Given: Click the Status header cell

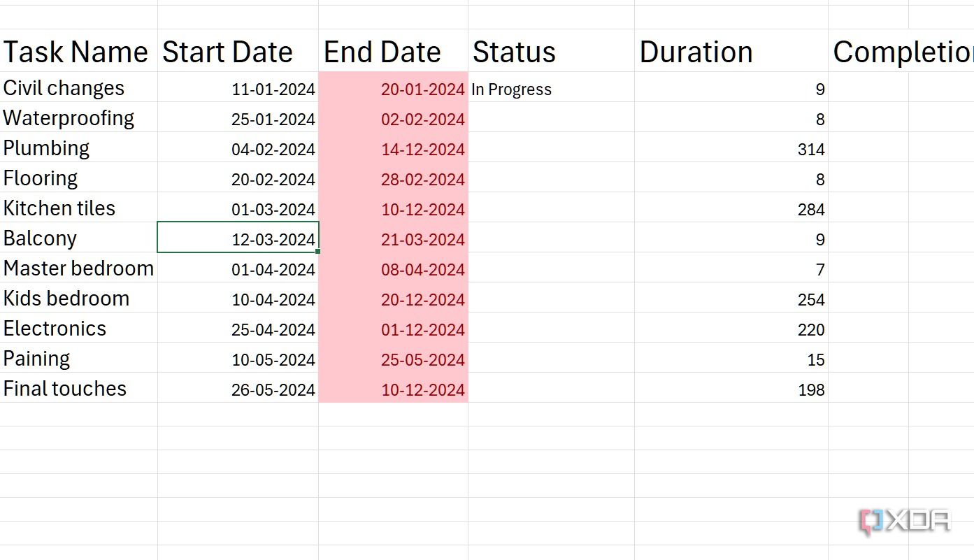Looking at the screenshot, I should [514, 52].
